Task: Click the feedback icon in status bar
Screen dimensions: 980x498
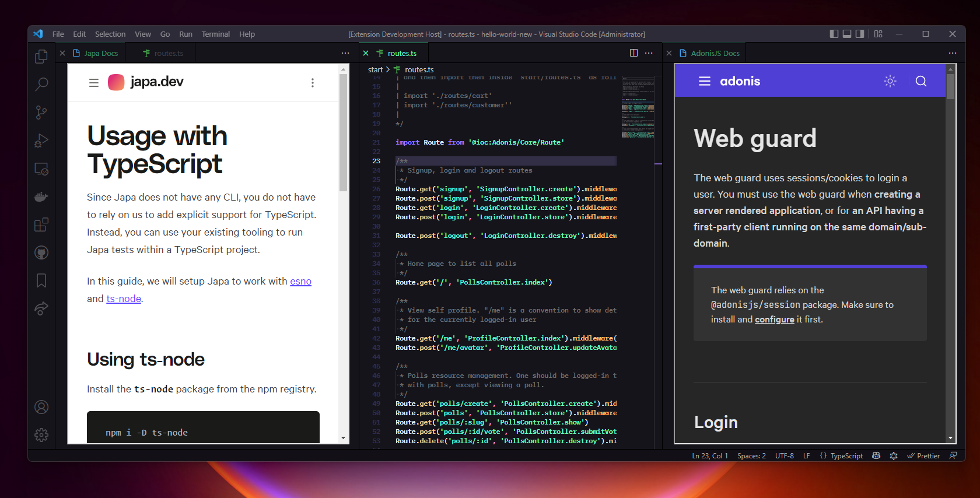Action: 953,456
